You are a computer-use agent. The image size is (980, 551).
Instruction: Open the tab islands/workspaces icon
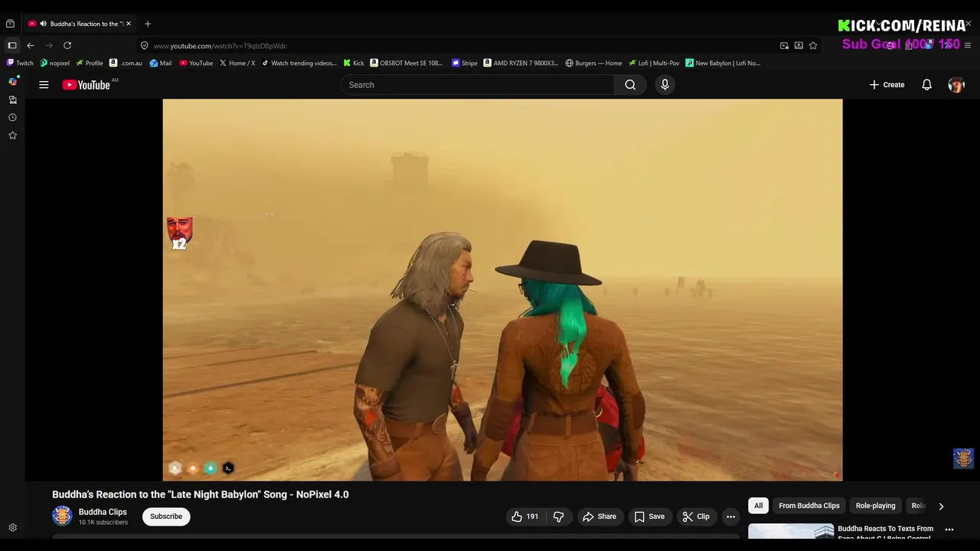coord(10,24)
